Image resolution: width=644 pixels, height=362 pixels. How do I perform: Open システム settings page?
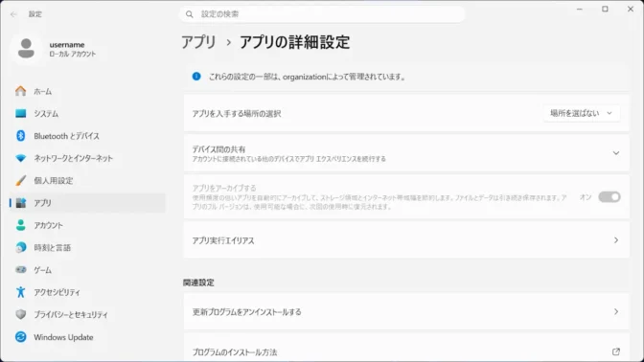[87, 113]
